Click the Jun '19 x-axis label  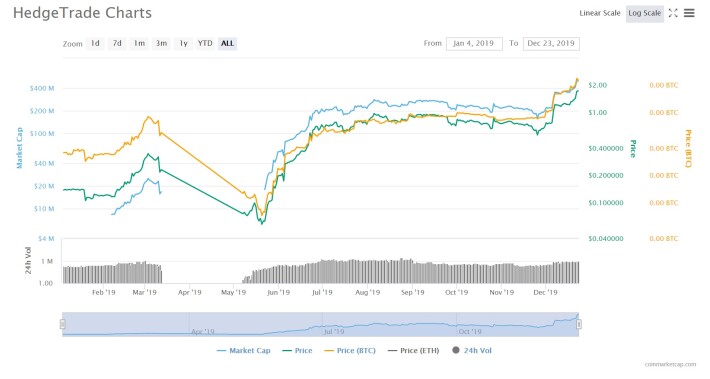[x=278, y=293]
